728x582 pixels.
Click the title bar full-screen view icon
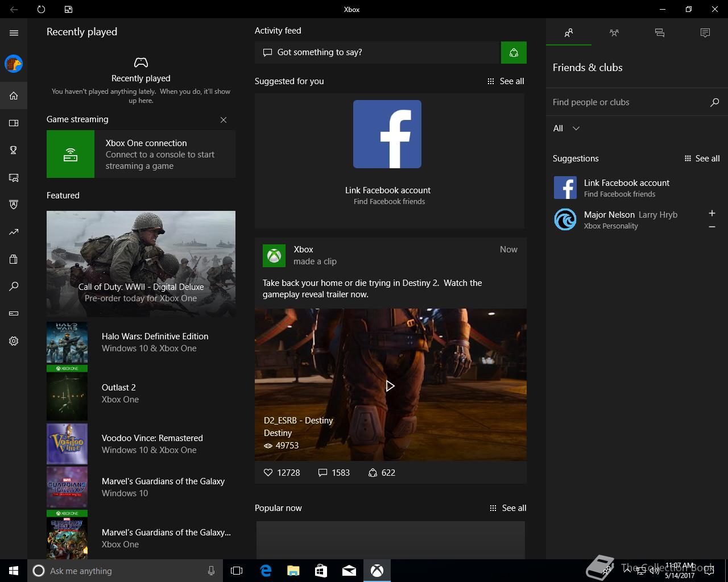coord(68,9)
